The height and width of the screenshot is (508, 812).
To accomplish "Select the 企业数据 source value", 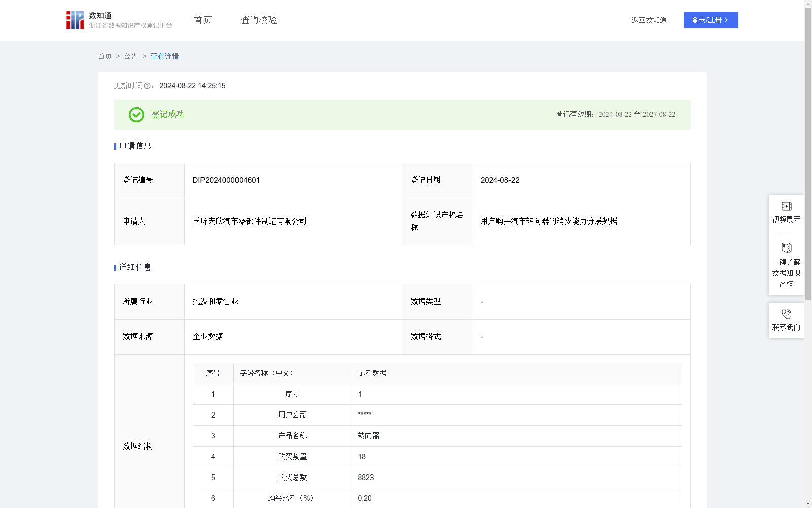I will point(208,337).
